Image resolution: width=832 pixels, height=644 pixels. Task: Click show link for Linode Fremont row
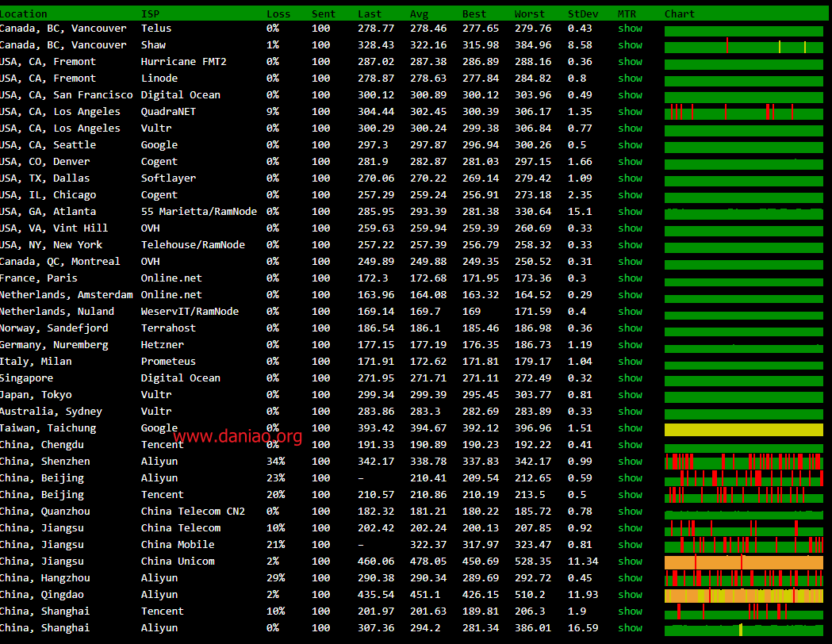tap(630, 78)
